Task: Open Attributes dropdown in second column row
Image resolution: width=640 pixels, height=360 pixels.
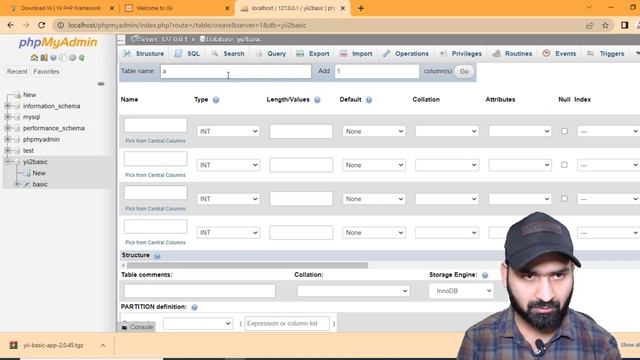Action: (x=520, y=165)
